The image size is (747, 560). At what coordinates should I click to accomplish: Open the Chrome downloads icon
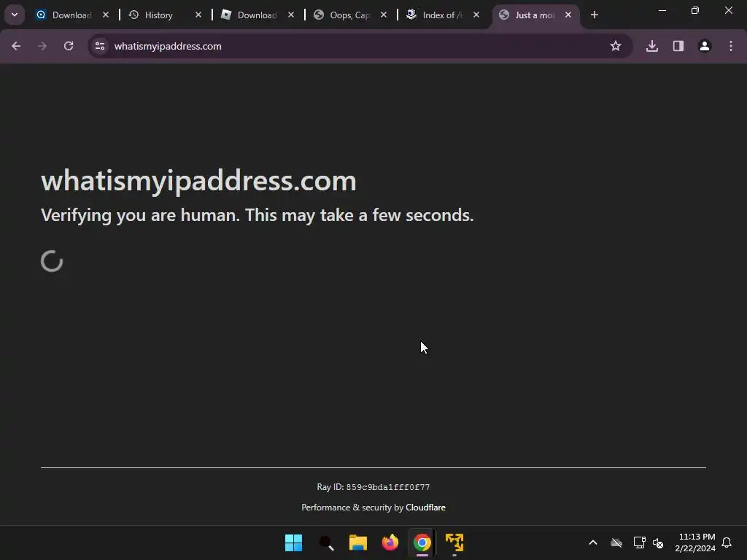(652, 46)
